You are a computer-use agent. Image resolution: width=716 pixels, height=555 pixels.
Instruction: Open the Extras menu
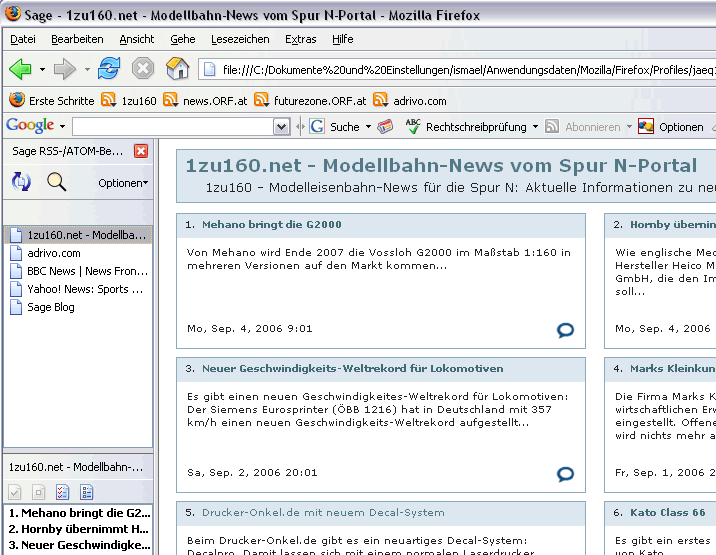(x=300, y=39)
